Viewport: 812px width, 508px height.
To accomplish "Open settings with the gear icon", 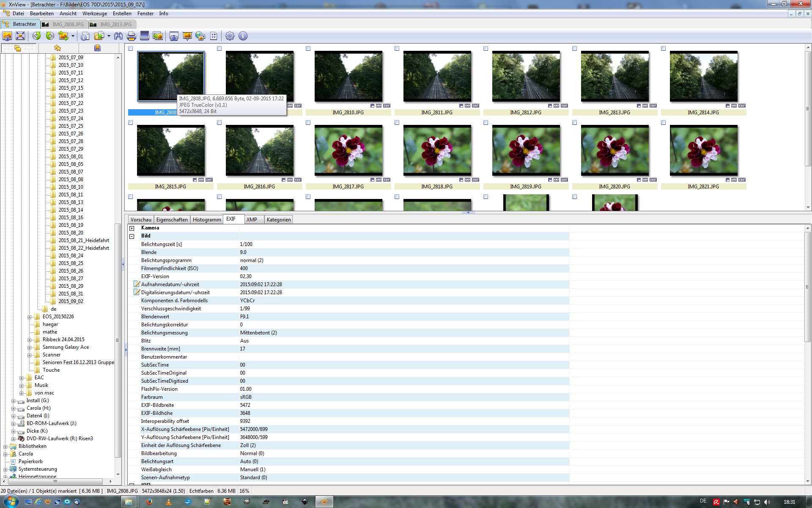I will [230, 36].
